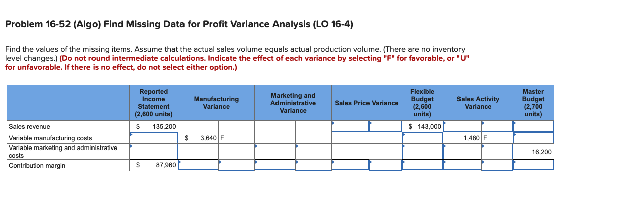The height and width of the screenshot is (222, 644).
Task: Select Variable marketing costs Reported Income Statement cell
Action: pyautogui.click(x=154, y=152)
